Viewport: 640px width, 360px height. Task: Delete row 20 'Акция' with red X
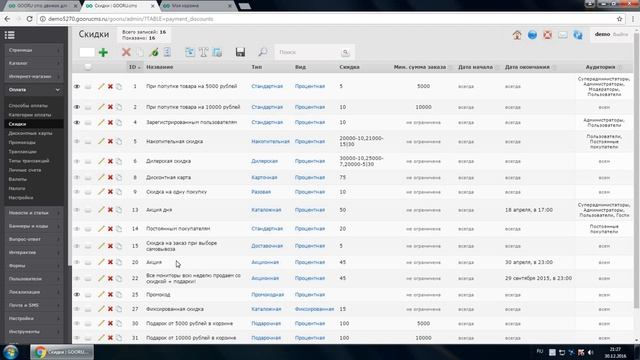[110, 262]
